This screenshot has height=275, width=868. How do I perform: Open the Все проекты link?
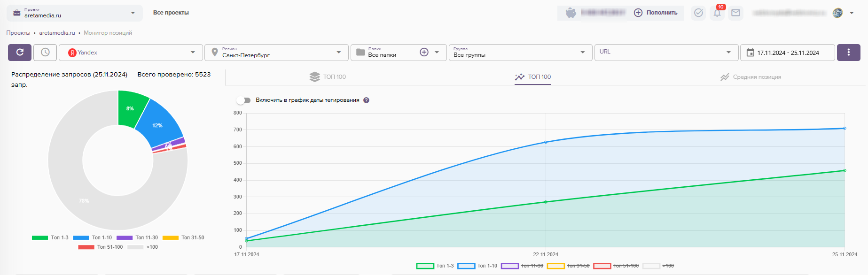(x=171, y=13)
